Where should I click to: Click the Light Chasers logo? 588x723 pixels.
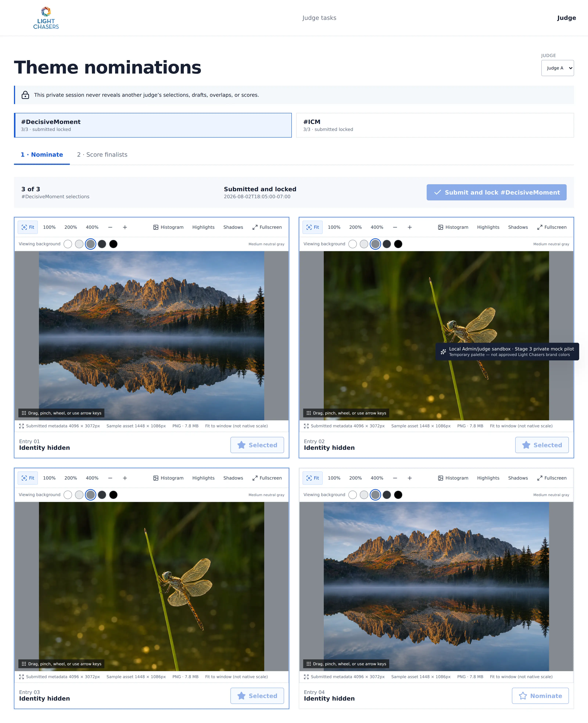46,18
